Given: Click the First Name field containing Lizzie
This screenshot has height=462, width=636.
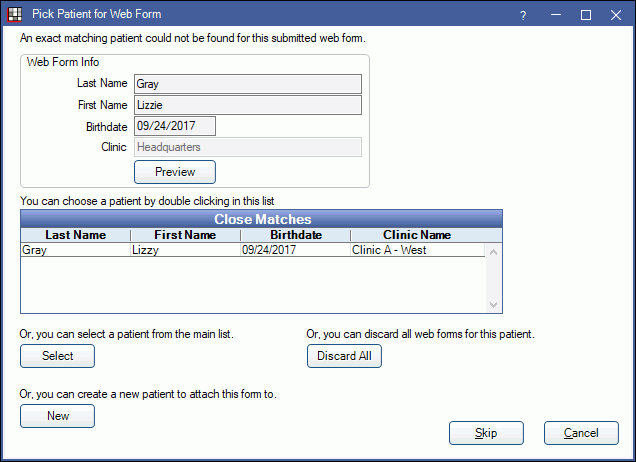Looking at the screenshot, I should tap(247, 105).
